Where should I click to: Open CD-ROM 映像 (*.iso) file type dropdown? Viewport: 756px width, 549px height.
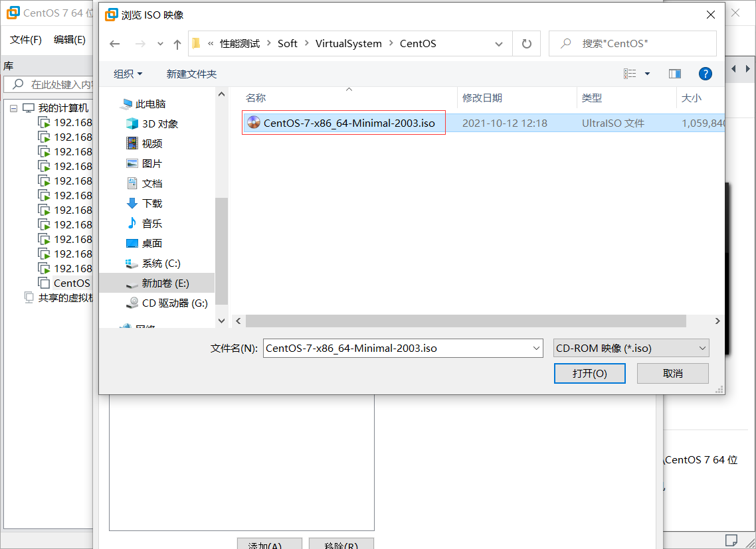click(631, 348)
